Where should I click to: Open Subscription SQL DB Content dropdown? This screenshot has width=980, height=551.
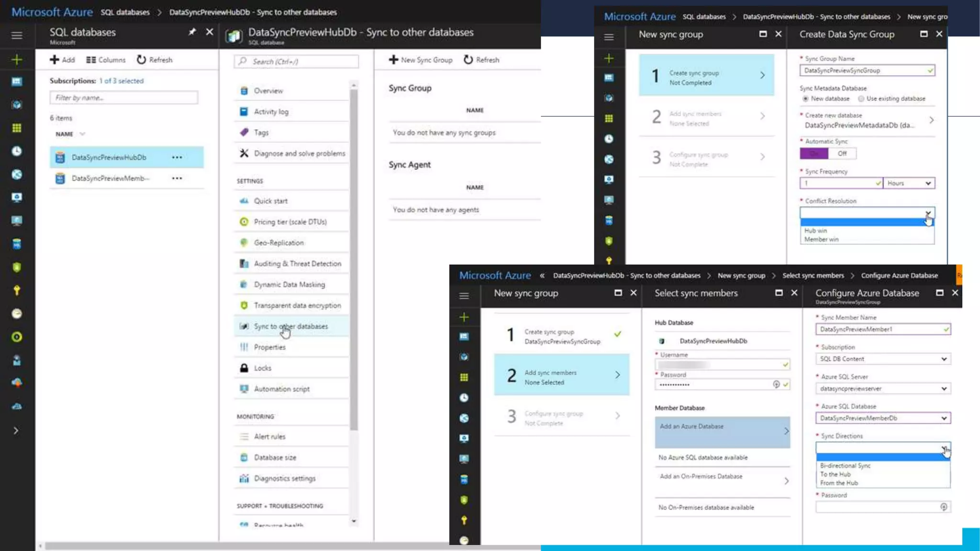click(x=883, y=359)
